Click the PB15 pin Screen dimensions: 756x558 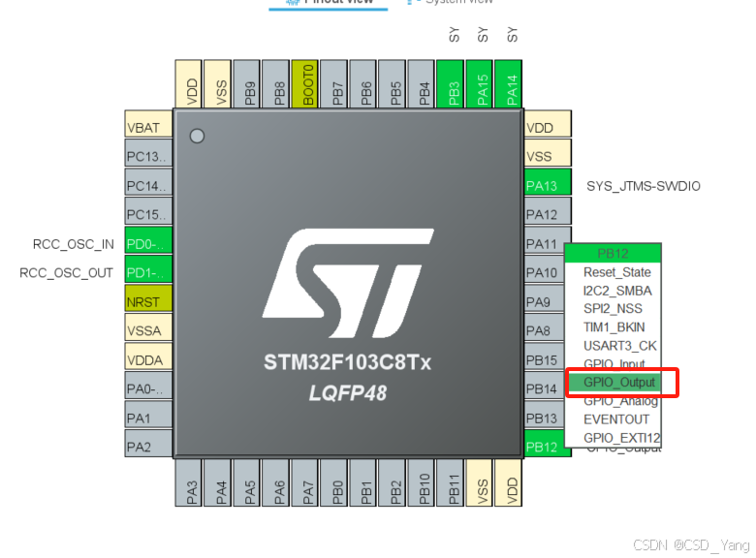544,356
